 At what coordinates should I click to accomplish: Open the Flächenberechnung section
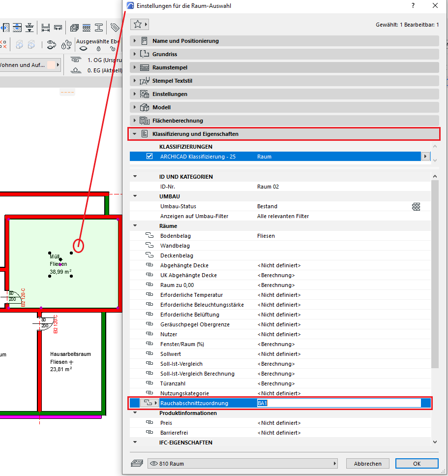click(178, 121)
